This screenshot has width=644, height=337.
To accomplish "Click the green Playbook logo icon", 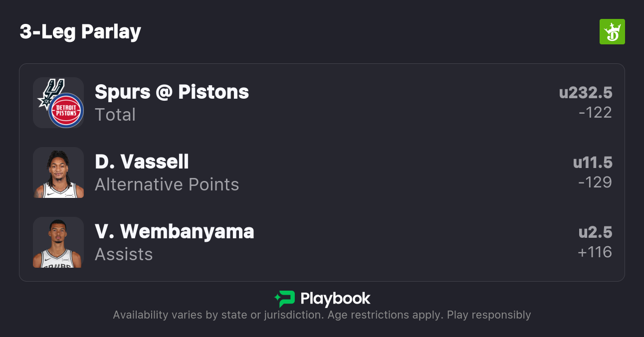I will (x=284, y=299).
